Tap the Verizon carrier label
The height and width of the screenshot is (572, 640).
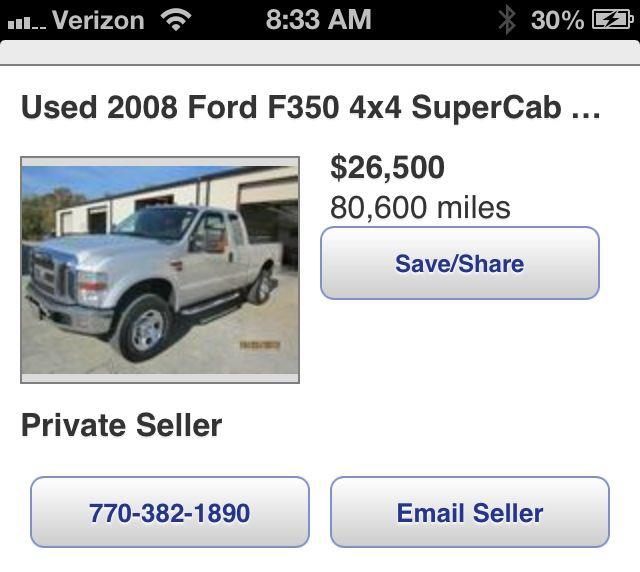pos(98,20)
